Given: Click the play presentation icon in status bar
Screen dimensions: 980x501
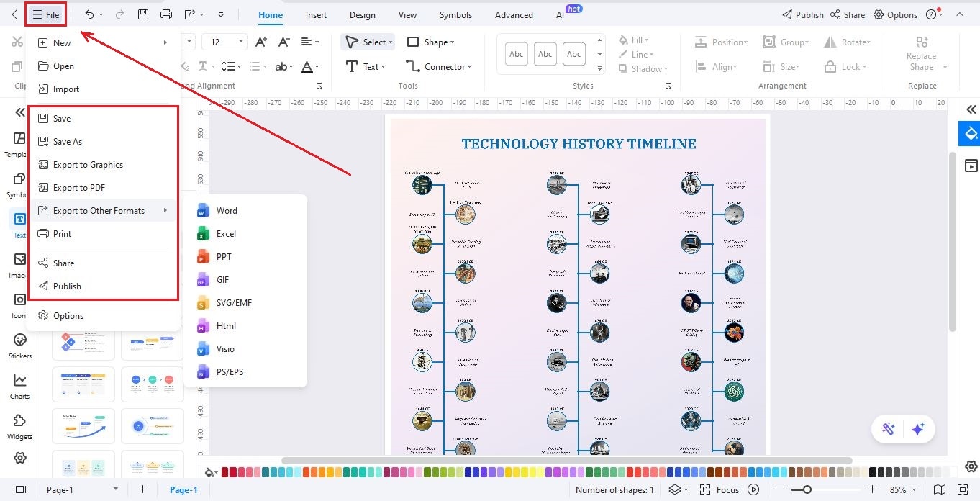Looking at the screenshot, I should coord(753,489).
